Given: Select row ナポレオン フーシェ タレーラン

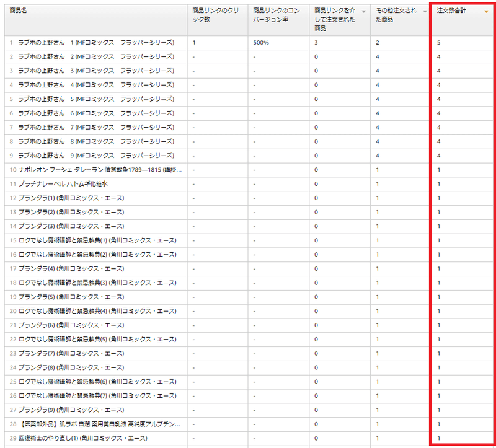Looking at the screenshot, I should pyautogui.click(x=249, y=170).
